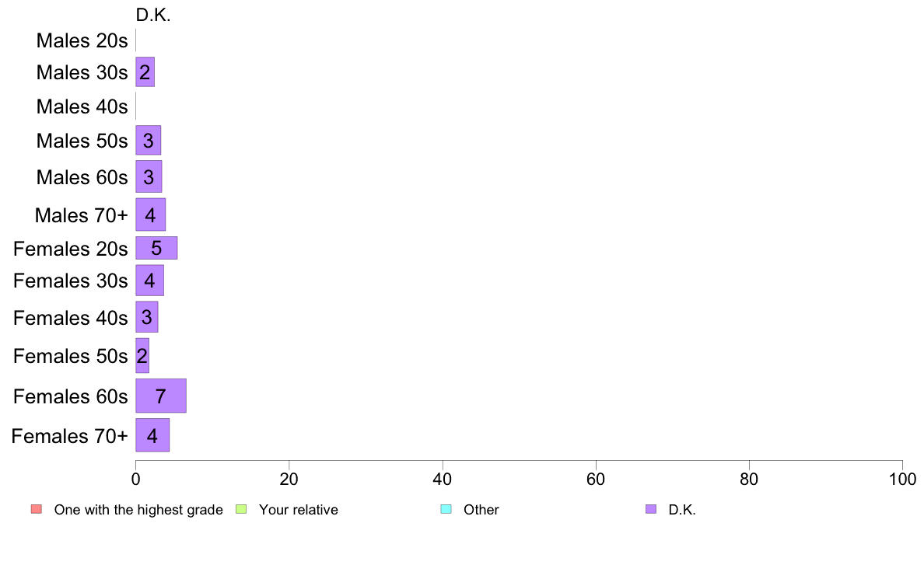Screen dimensions: 924x572
Task: Click the 'Males 40s' row label
Action: pos(82,106)
